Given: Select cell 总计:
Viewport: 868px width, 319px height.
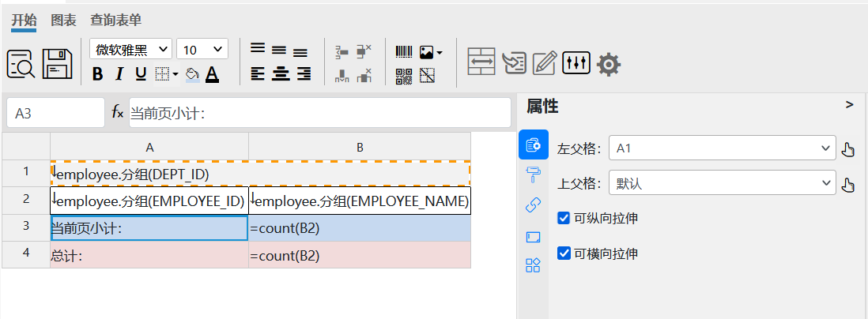Looking at the screenshot, I should [x=149, y=255].
